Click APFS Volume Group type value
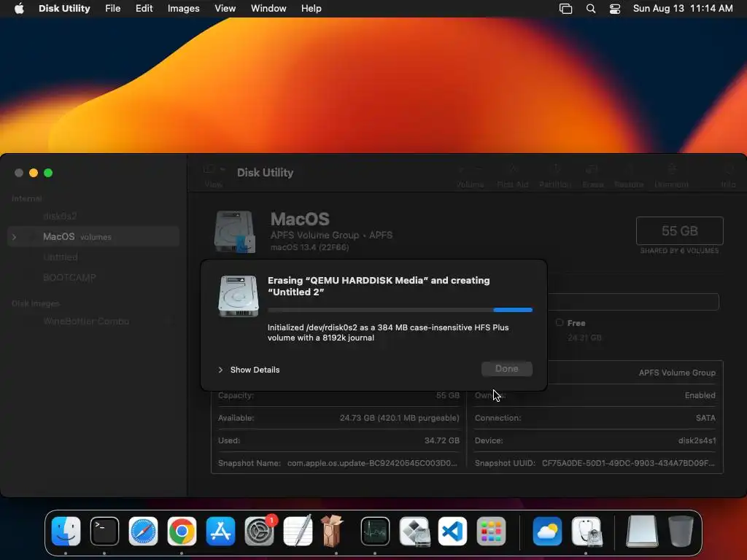747x560 pixels. (677, 373)
